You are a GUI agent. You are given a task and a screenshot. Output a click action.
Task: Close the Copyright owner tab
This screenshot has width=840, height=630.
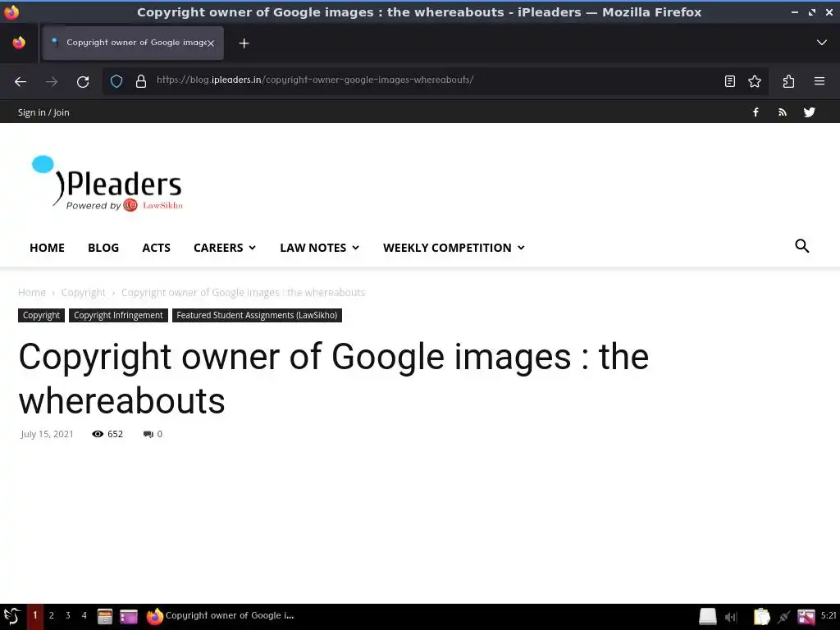point(211,43)
